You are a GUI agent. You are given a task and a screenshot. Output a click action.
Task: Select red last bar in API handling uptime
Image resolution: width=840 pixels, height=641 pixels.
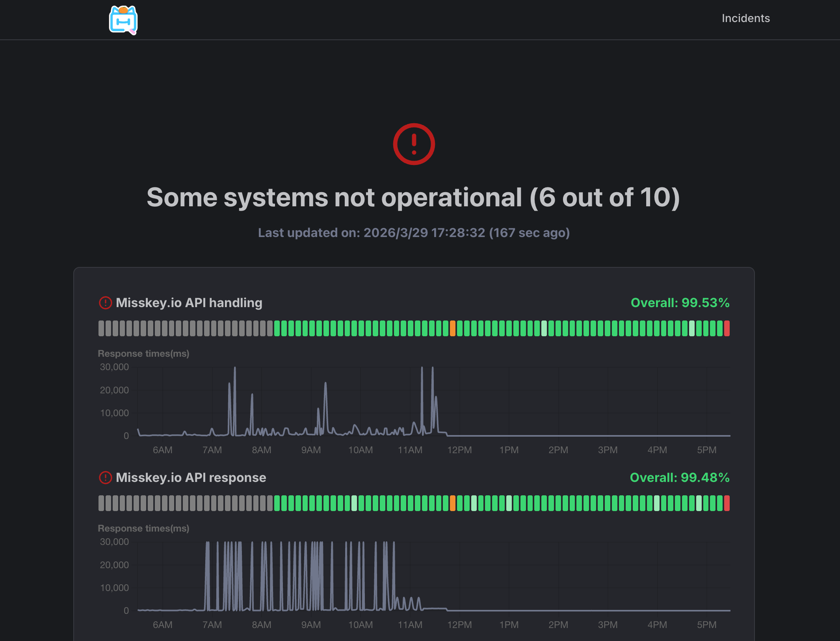[x=727, y=328]
